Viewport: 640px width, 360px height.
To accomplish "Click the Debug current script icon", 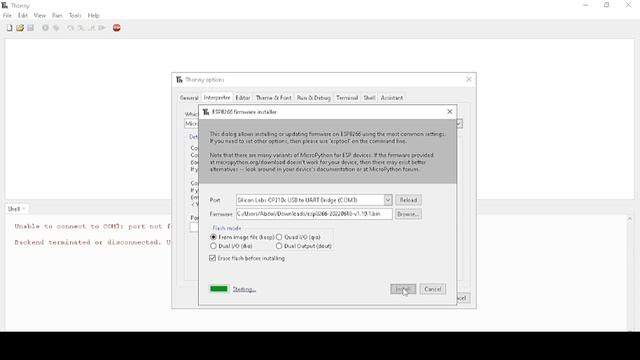I will click(56, 28).
